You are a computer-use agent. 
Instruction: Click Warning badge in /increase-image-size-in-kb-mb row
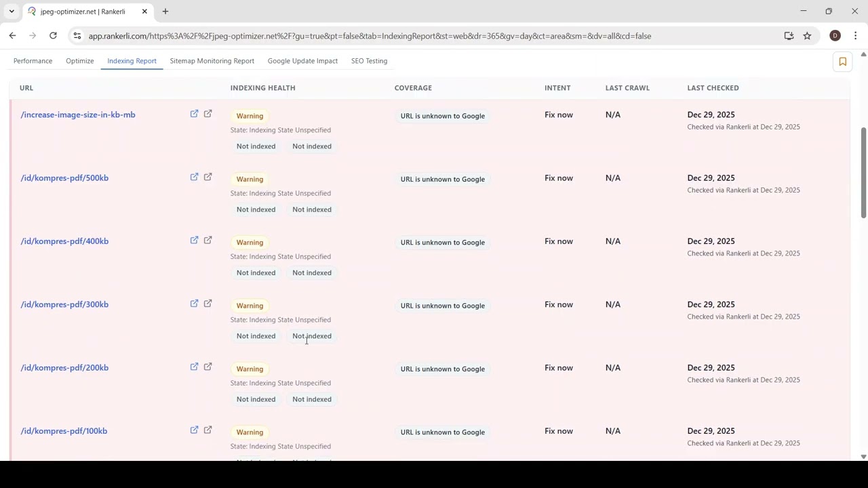coord(250,116)
